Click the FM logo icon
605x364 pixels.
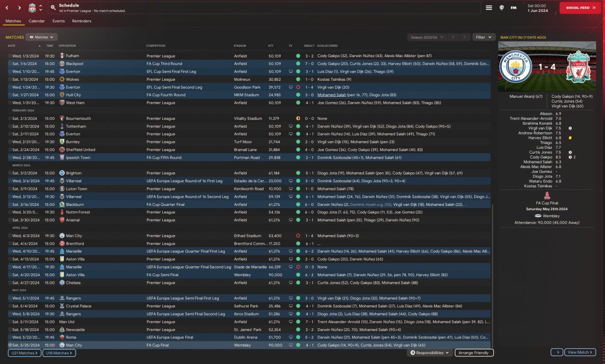(513, 8)
